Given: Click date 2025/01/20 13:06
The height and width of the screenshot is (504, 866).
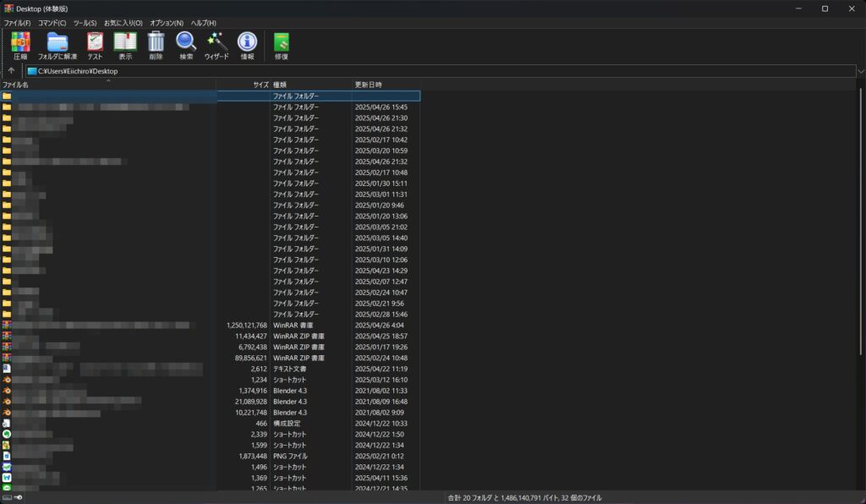Looking at the screenshot, I should coord(381,216).
